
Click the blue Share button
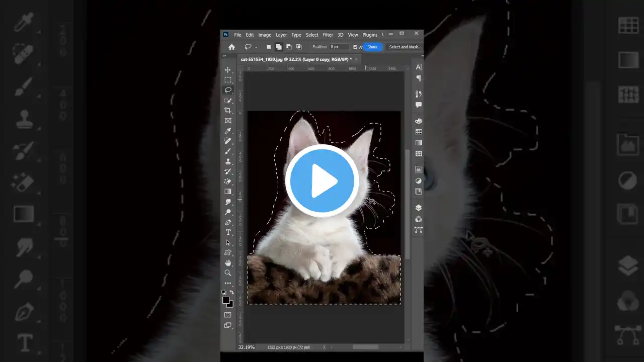(x=372, y=47)
